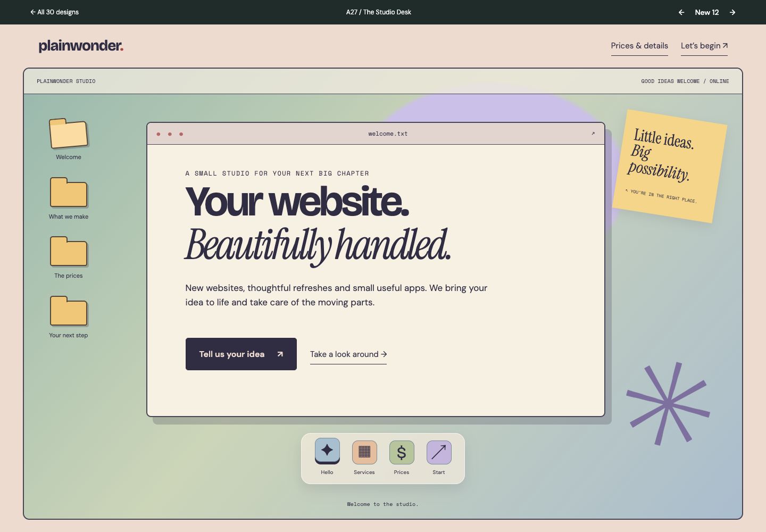Open Prices & details link
Image resolution: width=766 pixels, height=532 pixels.
coord(639,46)
